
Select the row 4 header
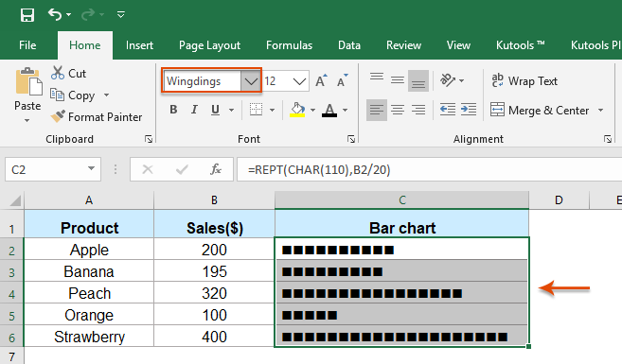coord(12,294)
